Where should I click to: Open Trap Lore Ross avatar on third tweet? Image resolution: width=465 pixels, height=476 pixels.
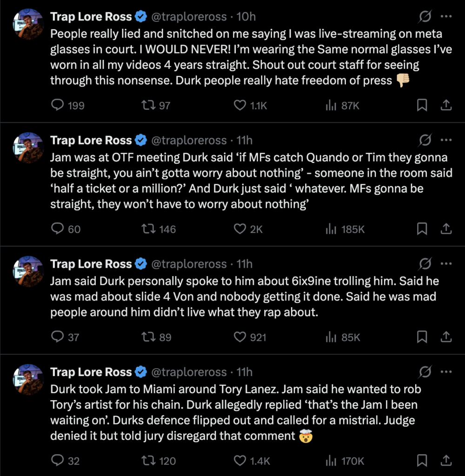point(28,271)
